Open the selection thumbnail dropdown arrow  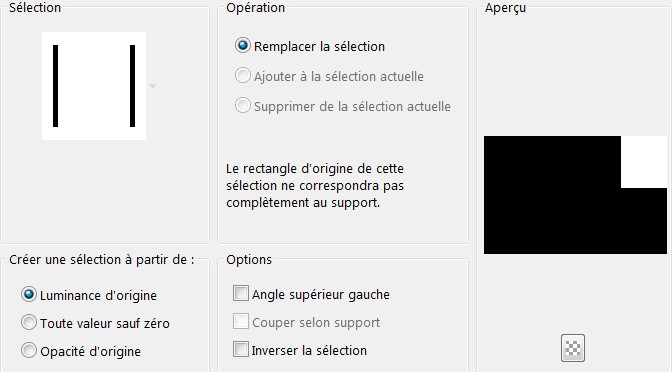(152, 86)
